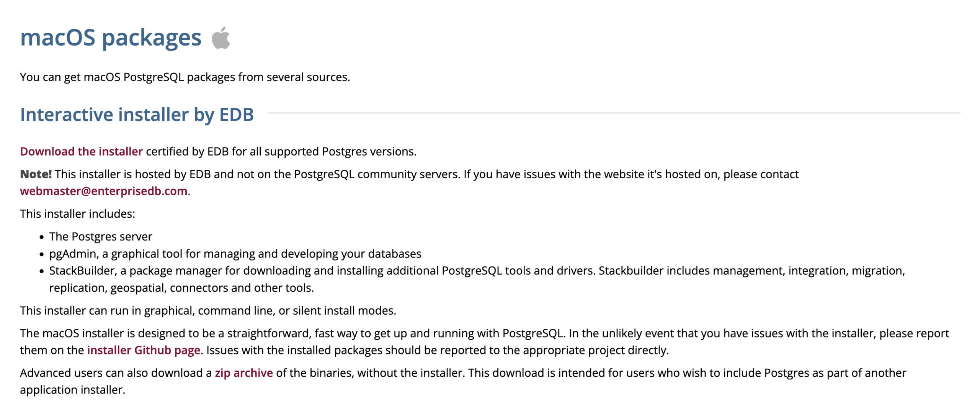Click The Postgres server list item

(x=101, y=236)
